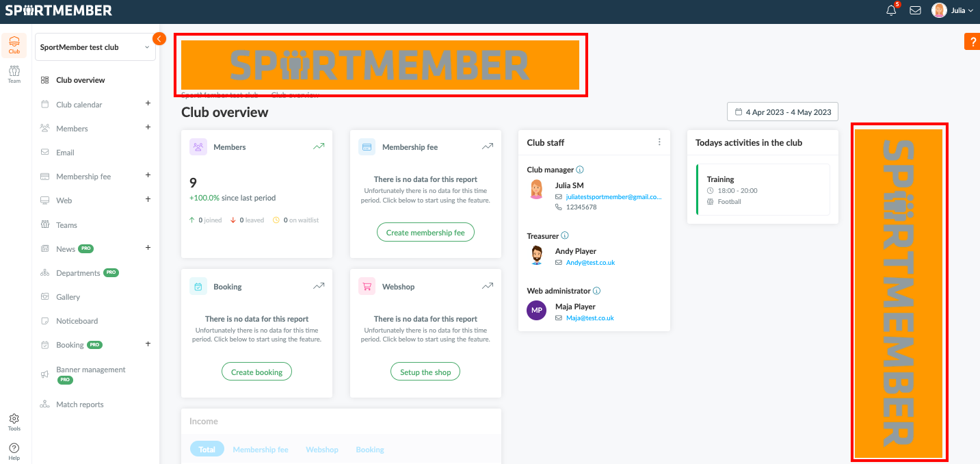Expand Membership fee plus button in sidebar
This screenshot has width=980, height=464.
coord(148,175)
